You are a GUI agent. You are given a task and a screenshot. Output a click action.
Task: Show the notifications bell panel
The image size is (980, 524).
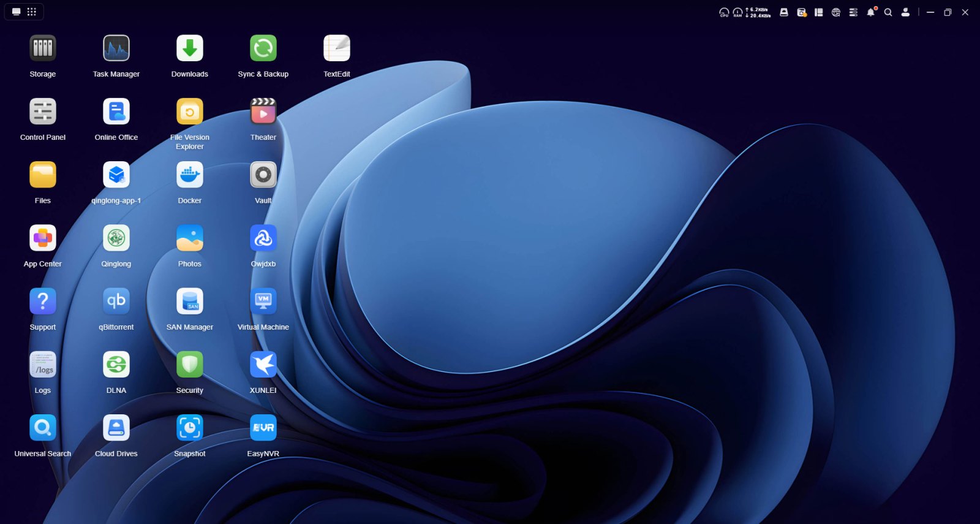tap(870, 12)
